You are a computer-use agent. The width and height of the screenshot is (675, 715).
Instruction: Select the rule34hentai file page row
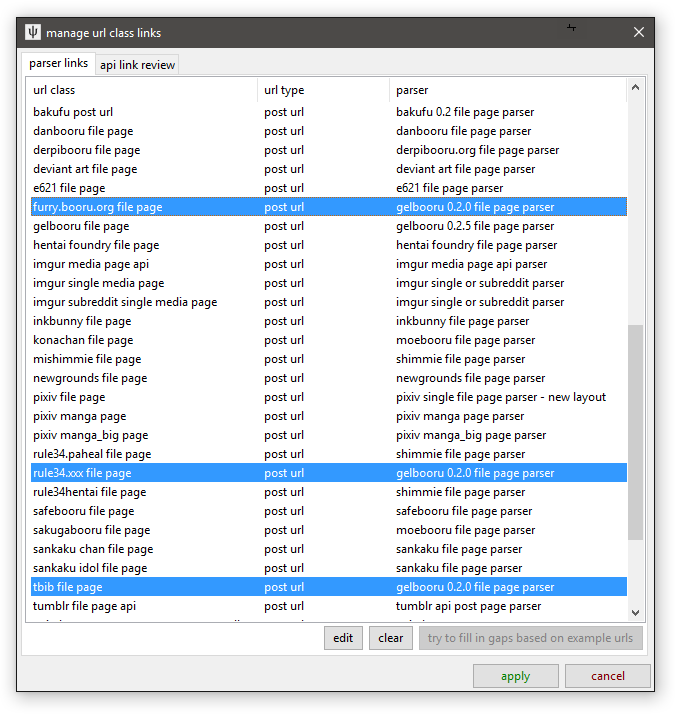pos(329,492)
